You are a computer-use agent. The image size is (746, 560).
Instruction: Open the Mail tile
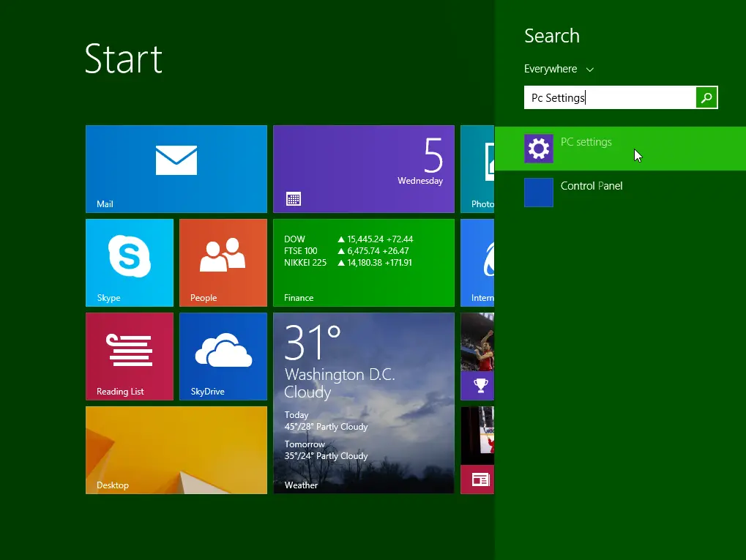(176, 169)
